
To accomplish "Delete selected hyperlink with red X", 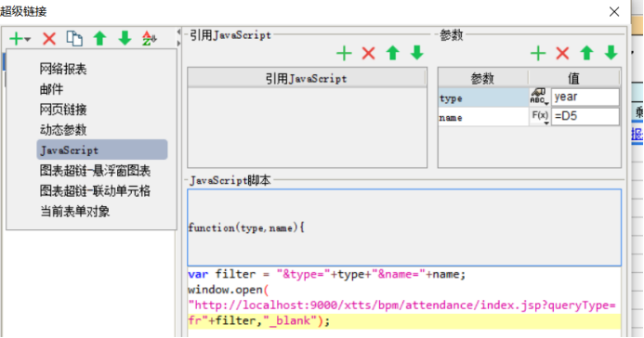I will coord(49,39).
